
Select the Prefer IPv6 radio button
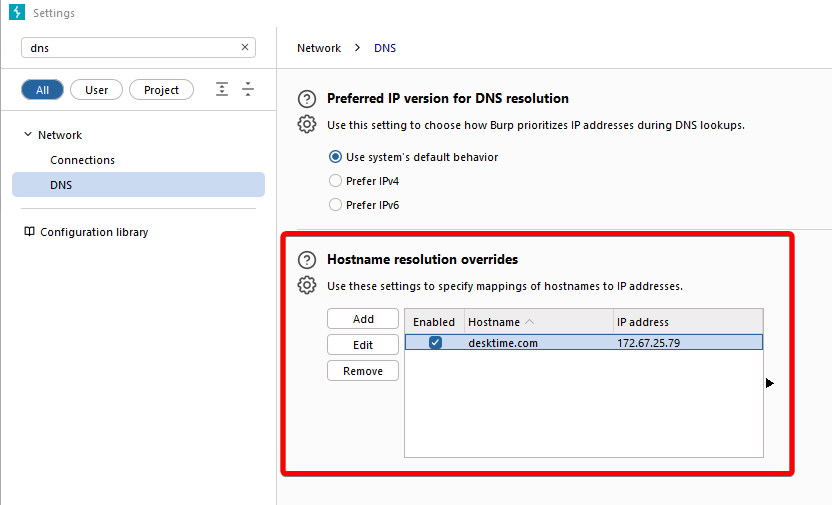click(x=335, y=205)
